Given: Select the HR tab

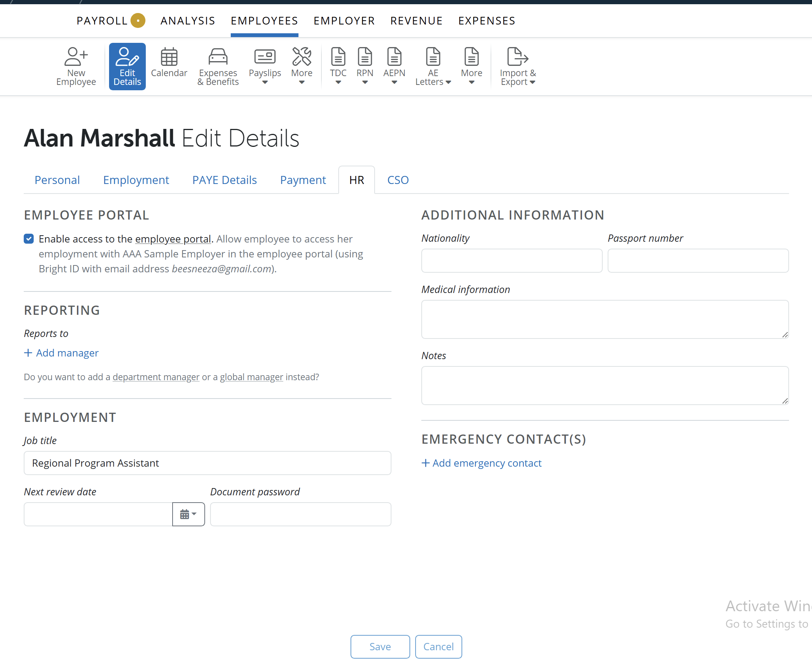Looking at the screenshot, I should (357, 180).
